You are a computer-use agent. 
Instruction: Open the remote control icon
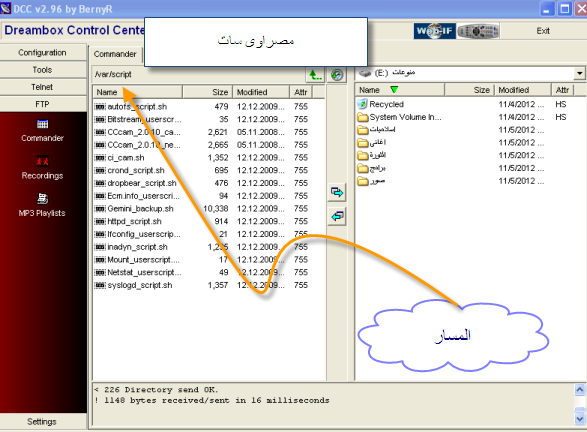(478, 31)
